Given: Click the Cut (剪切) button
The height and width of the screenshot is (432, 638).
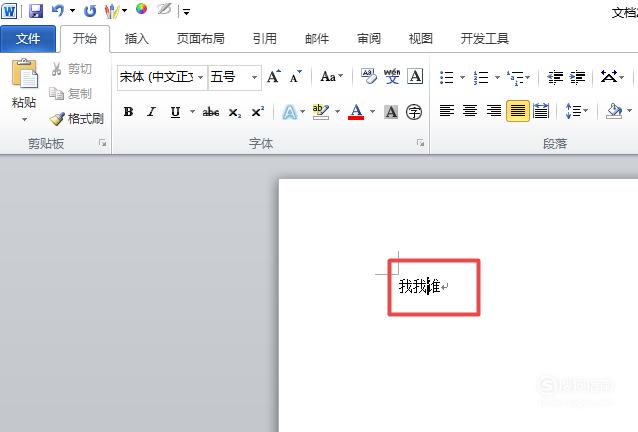Looking at the screenshot, I should (x=71, y=69).
